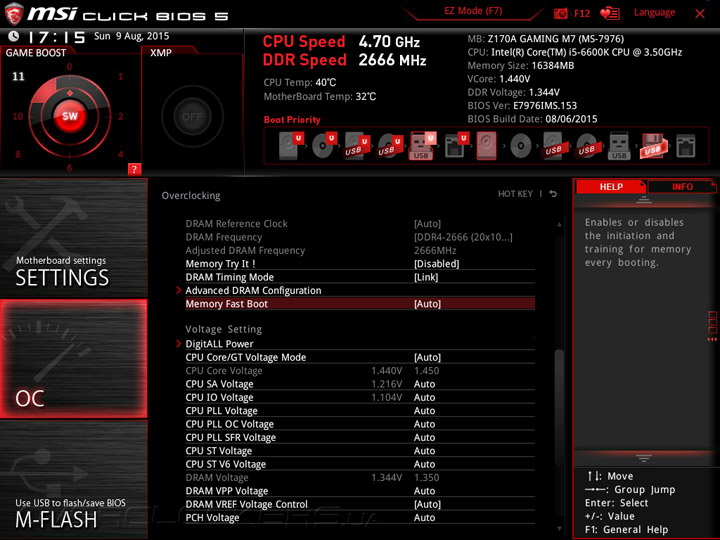Click the Adjusted DRAM Frequency 2666MHz value

coord(435,250)
